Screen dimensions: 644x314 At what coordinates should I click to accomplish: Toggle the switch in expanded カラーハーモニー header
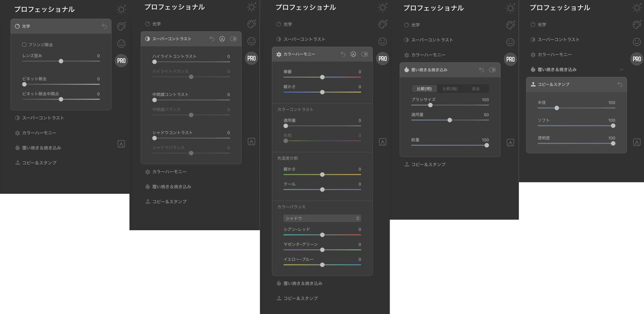click(x=365, y=54)
